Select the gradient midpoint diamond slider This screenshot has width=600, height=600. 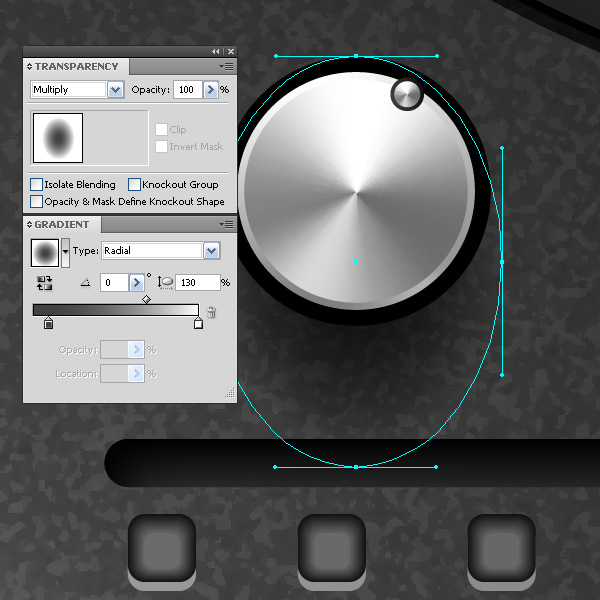click(146, 300)
